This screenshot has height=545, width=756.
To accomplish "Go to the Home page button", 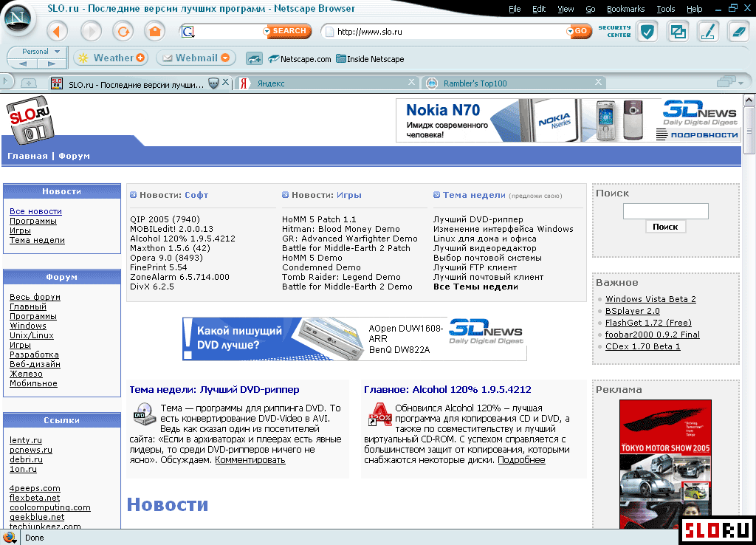I will point(154,31).
